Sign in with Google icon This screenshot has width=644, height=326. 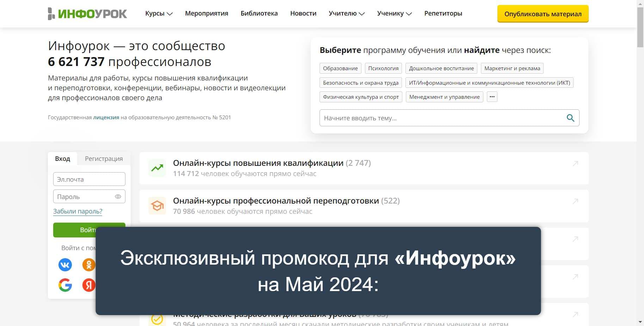tap(65, 285)
